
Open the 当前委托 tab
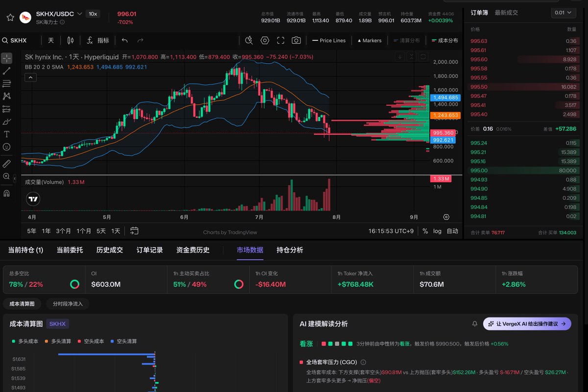point(70,250)
